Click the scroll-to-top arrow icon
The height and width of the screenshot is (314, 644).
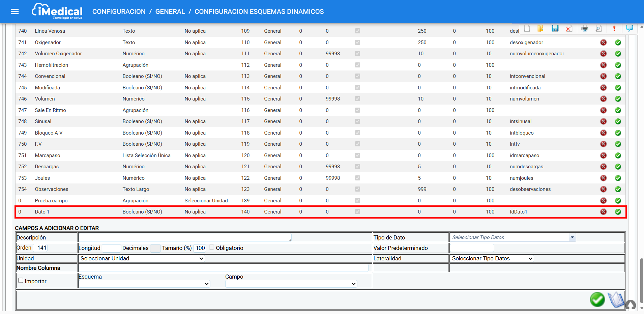630,305
